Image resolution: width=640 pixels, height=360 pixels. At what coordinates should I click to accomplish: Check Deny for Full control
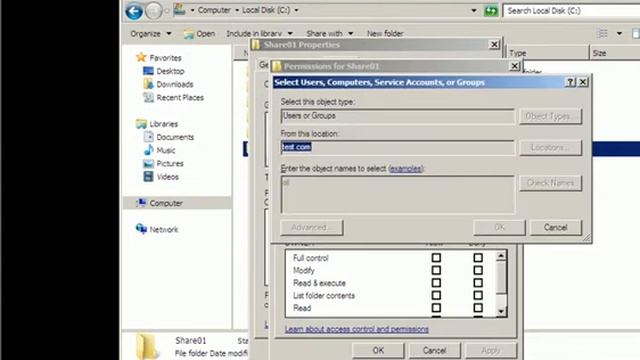(478, 258)
